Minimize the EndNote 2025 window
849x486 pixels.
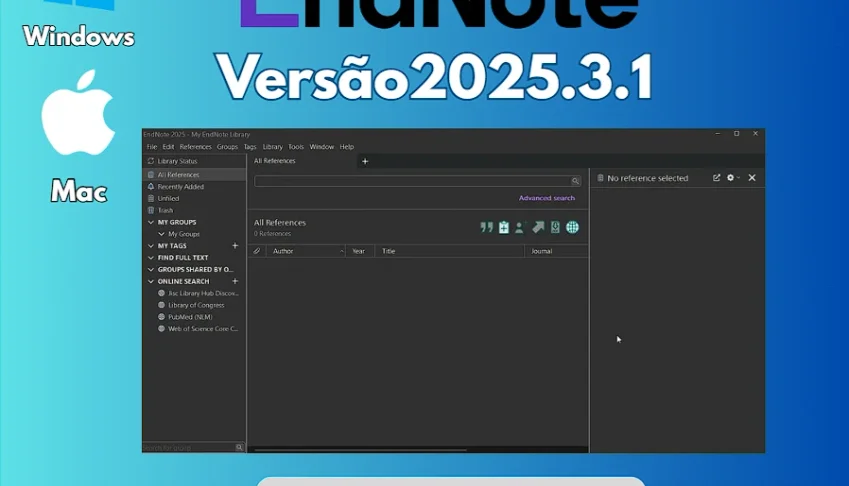pos(717,134)
